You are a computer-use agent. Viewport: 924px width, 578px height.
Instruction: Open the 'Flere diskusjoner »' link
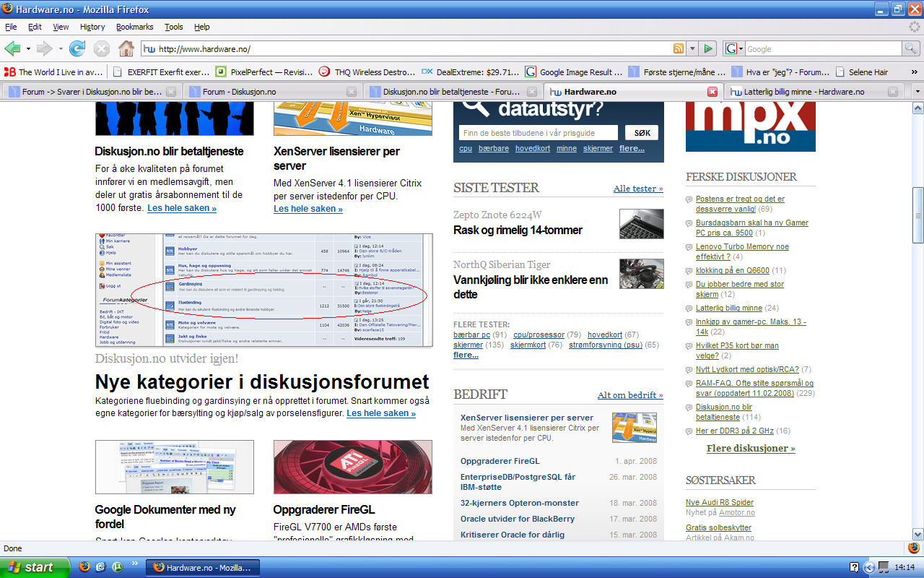751,448
